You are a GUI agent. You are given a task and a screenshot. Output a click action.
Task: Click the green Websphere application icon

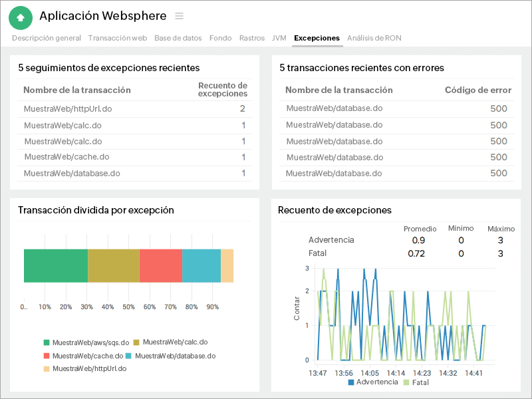tap(21, 16)
